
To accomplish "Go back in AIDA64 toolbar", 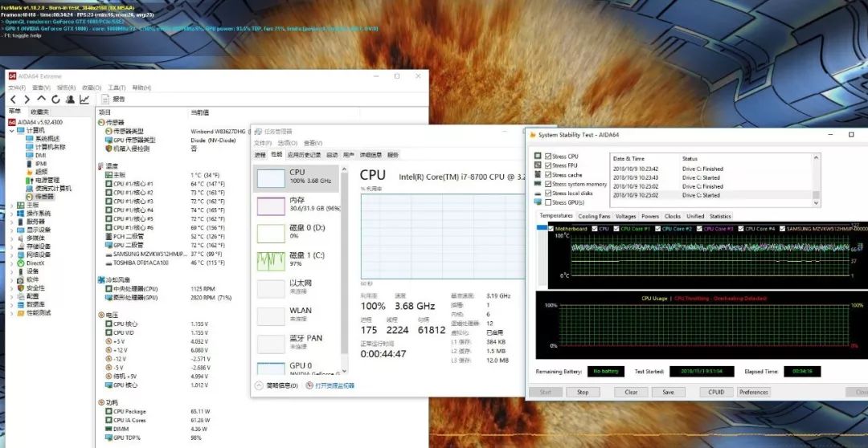I will tap(14, 100).
